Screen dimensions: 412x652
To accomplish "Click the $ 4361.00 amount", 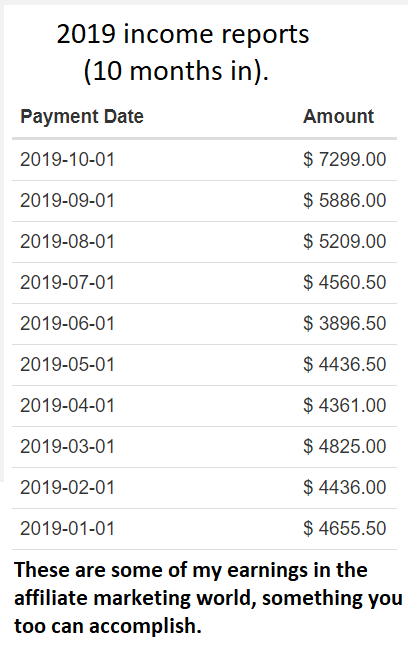I will pos(345,405).
